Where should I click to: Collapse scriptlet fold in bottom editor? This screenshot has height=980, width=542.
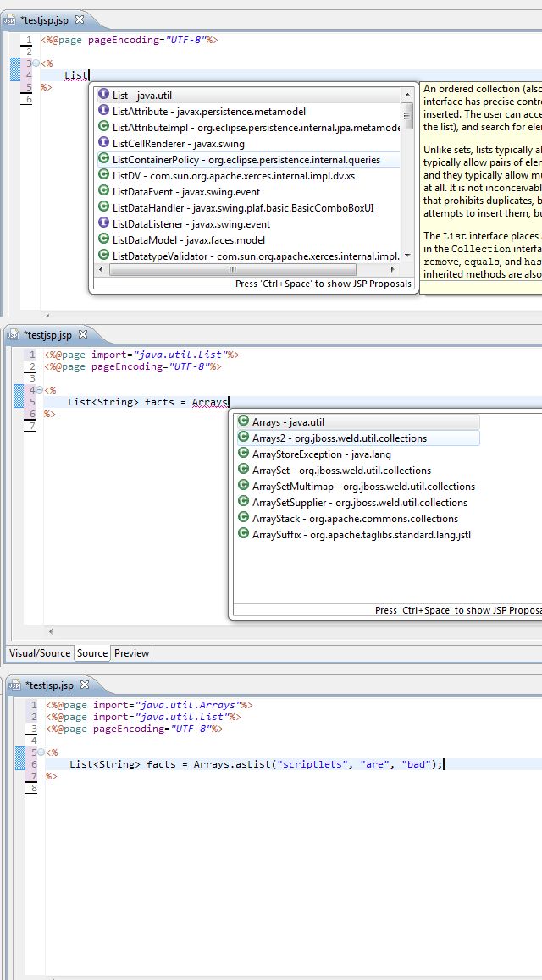41,752
